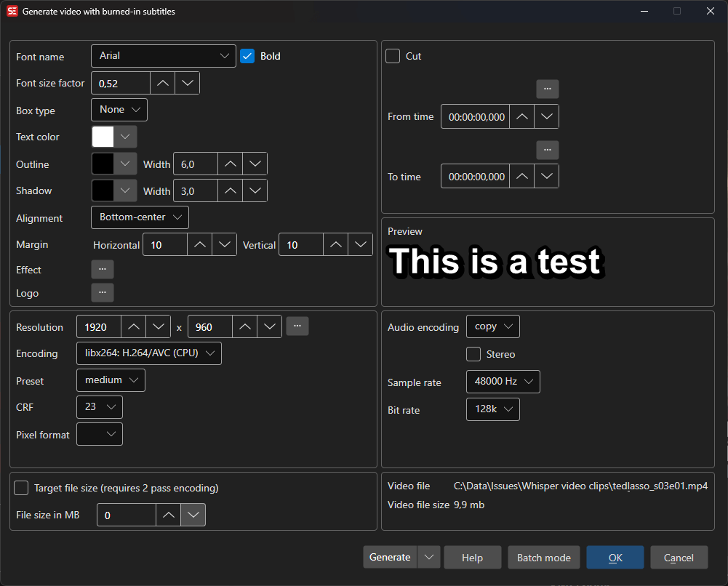Increase Font size factor with up arrow
The height and width of the screenshot is (586, 728).
(163, 83)
